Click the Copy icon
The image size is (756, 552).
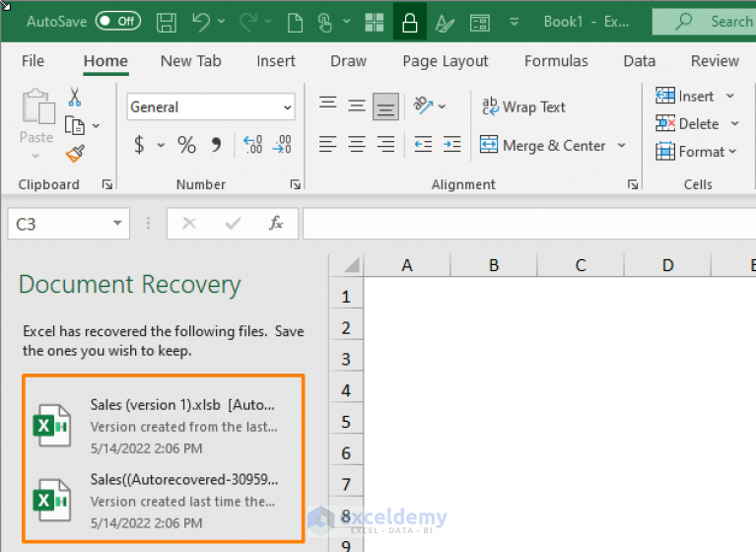[75, 126]
